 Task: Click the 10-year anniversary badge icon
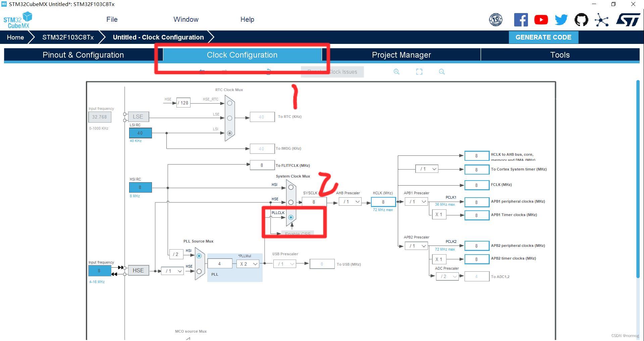click(496, 20)
